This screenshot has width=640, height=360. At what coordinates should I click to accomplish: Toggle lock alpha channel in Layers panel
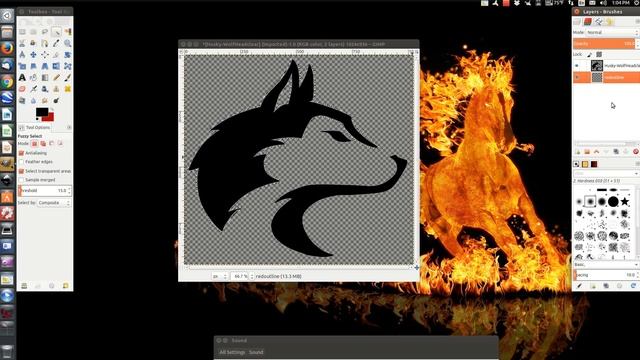(599, 54)
